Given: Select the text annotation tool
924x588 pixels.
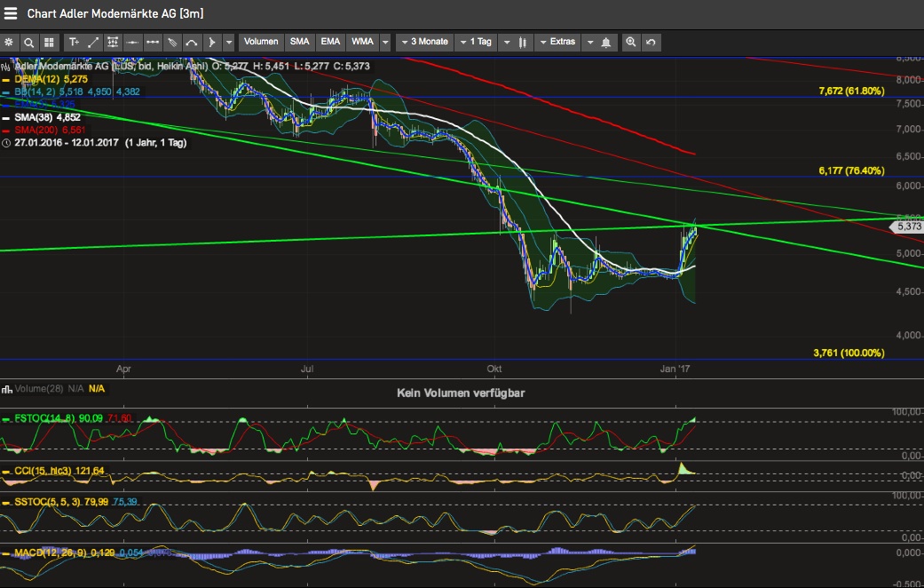Looking at the screenshot, I should [x=74, y=42].
